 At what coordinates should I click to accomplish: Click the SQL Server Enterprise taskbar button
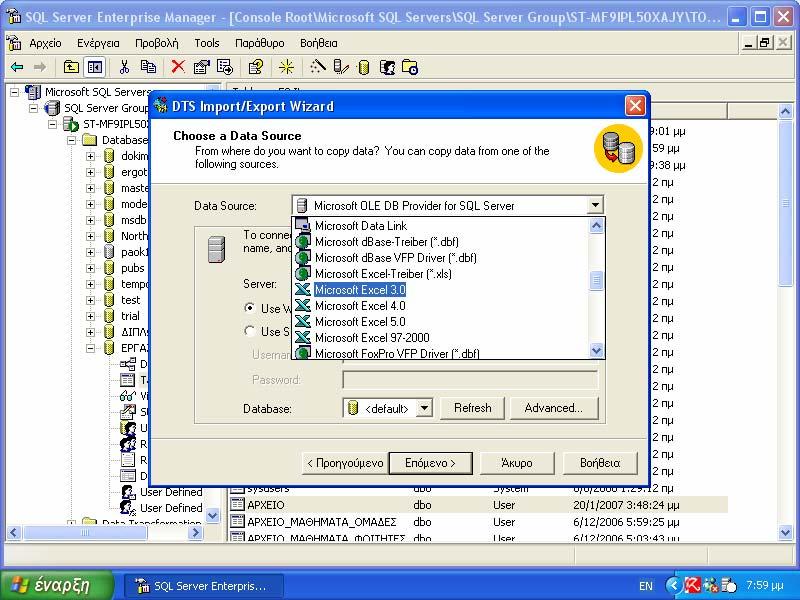point(204,586)
